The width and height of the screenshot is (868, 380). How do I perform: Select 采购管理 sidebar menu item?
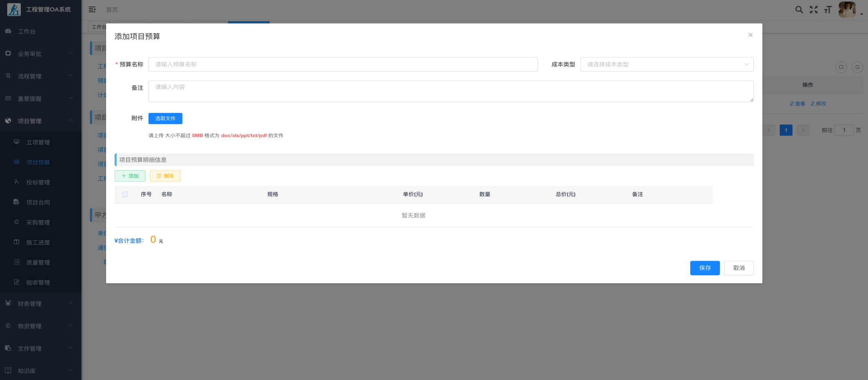[x=38, y=222]
